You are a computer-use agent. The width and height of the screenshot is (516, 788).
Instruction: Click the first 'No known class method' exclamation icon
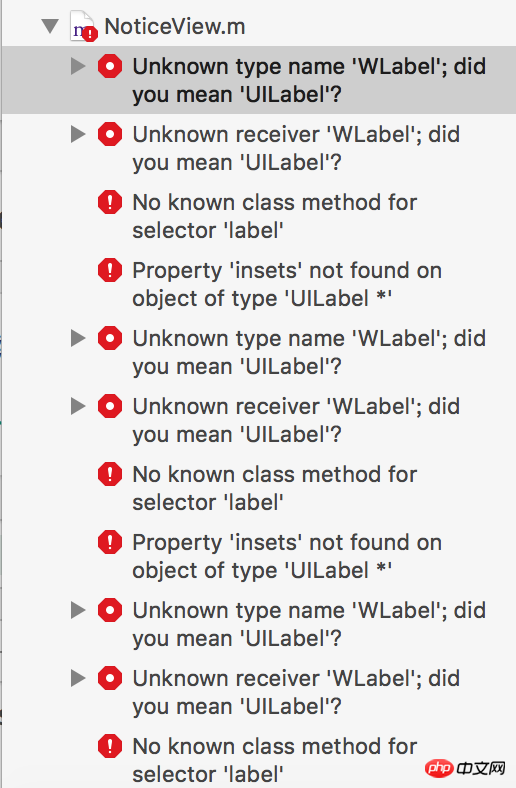[110, 202]
